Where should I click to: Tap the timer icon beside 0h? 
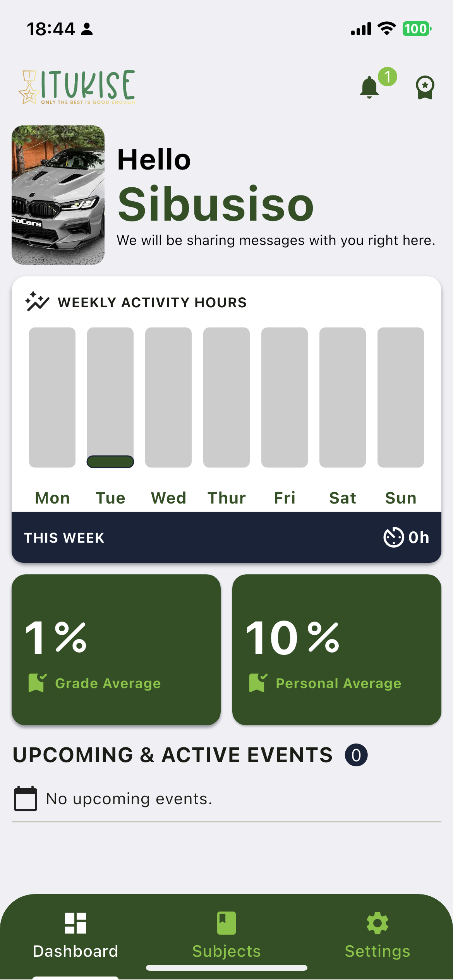393,537
